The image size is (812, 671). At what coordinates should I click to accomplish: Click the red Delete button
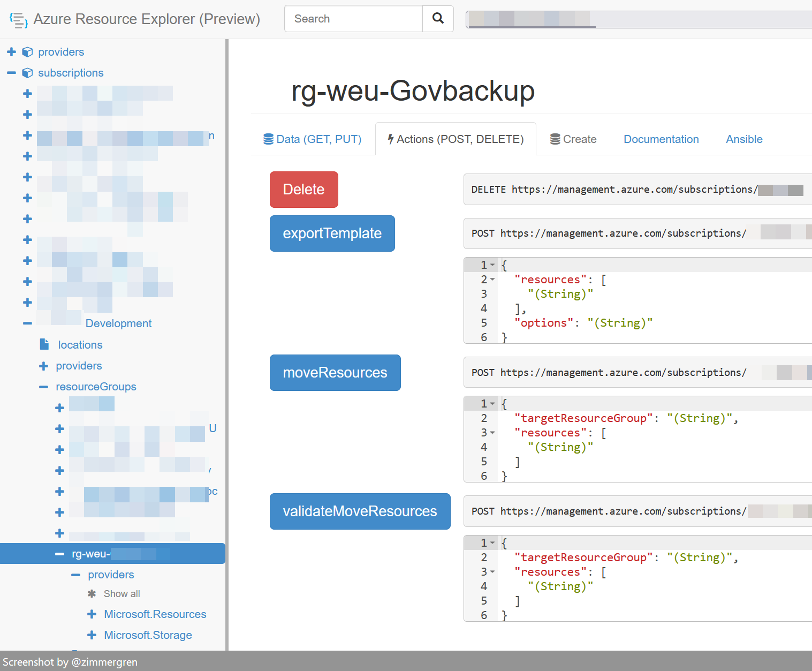303,189
